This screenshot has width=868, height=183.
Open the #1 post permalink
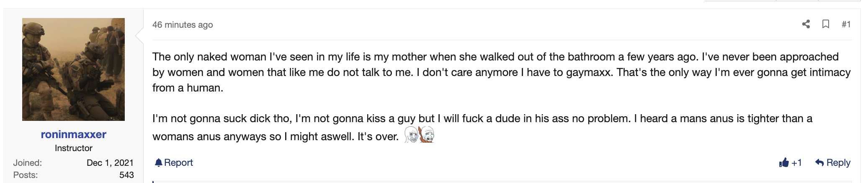click(846, 24)
